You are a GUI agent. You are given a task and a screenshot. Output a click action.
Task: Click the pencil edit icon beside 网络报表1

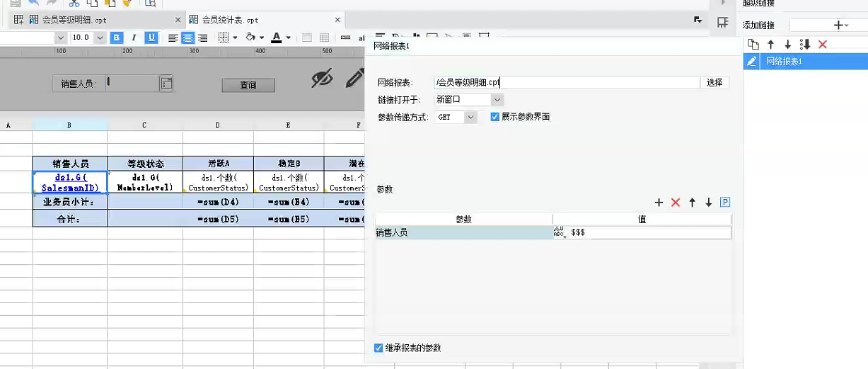752,62
